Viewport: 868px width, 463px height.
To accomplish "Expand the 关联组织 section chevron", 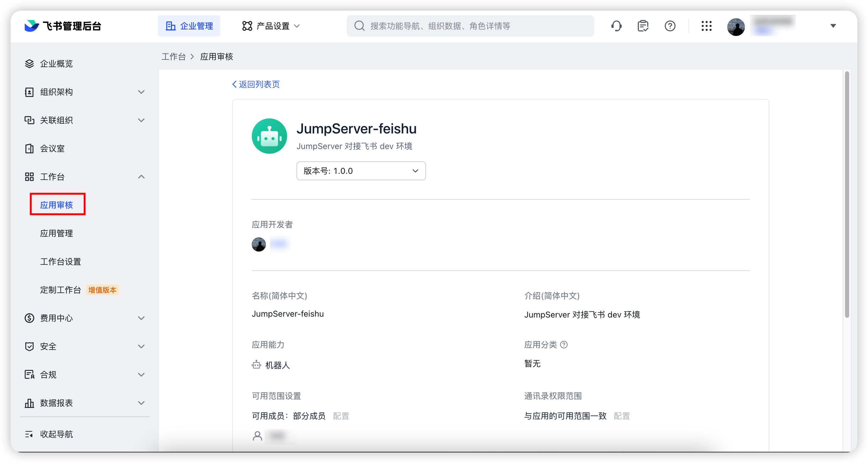I will (142, 120).
